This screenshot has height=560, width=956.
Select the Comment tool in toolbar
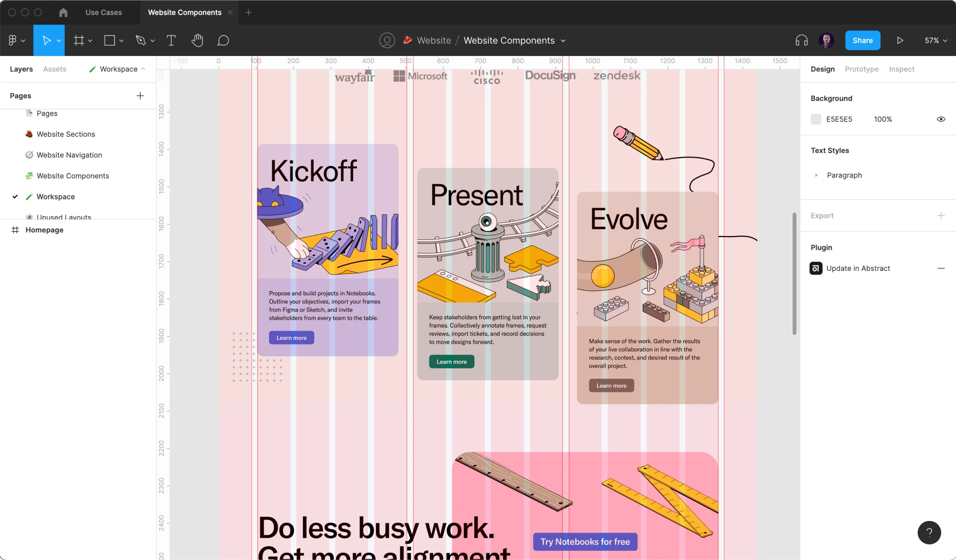(x=223, y=40)
